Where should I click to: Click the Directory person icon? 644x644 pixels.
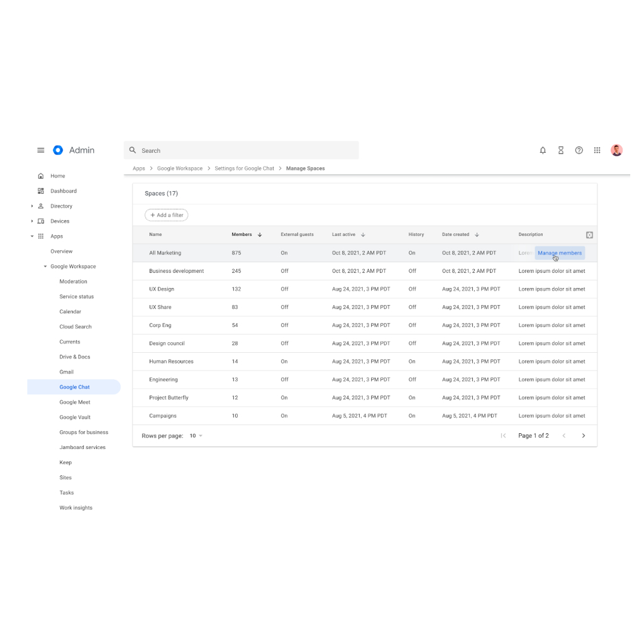pos(41,206)
